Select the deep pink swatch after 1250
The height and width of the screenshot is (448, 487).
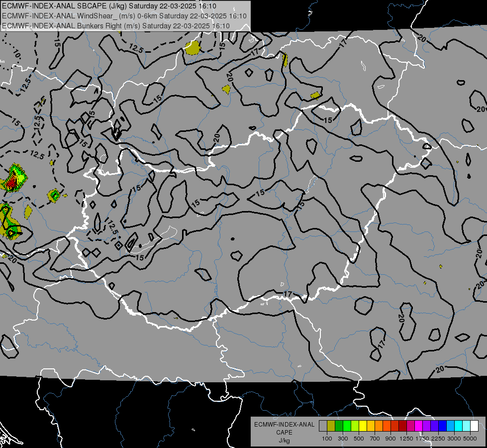click(411, 426)
